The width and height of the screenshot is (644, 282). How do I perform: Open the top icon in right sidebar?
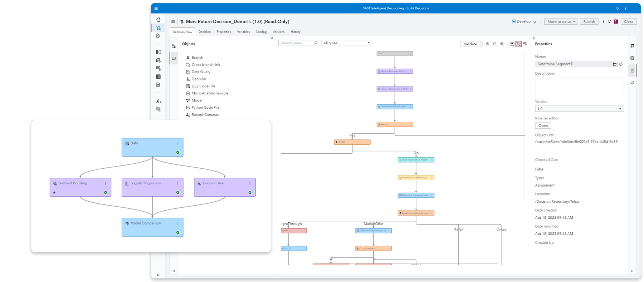(x=633, y=46)
